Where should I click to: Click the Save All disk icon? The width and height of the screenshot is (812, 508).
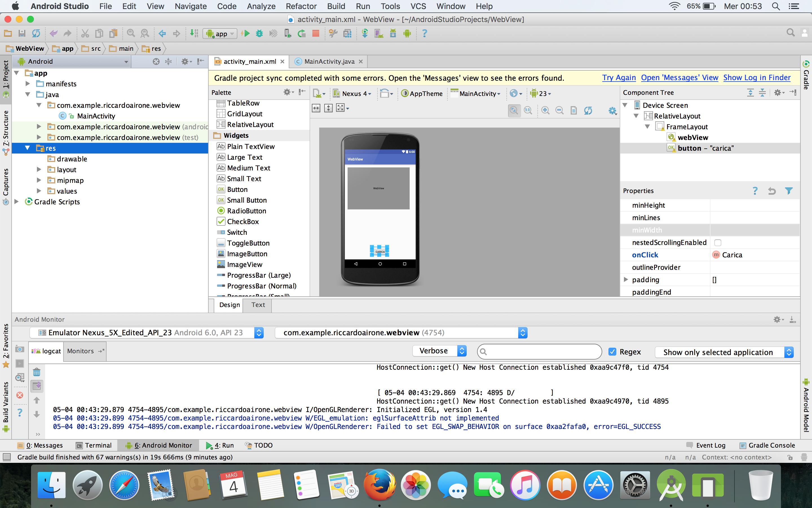(x=22, y=33)
